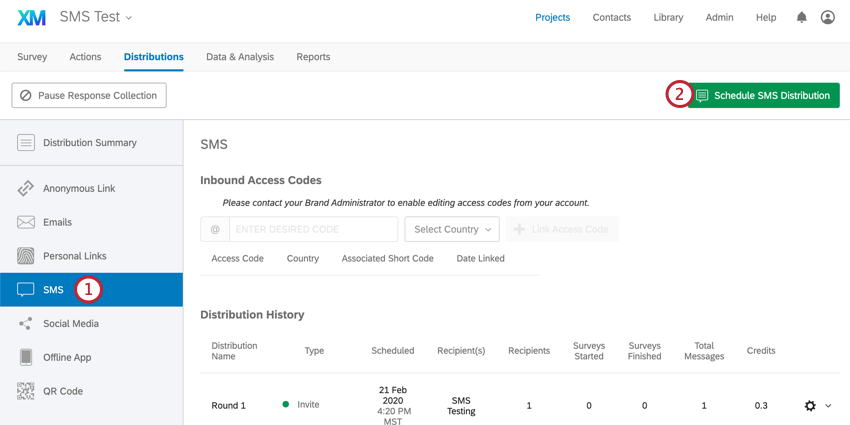Select the QR Code option
850x425 pixels.
(62, 391)
